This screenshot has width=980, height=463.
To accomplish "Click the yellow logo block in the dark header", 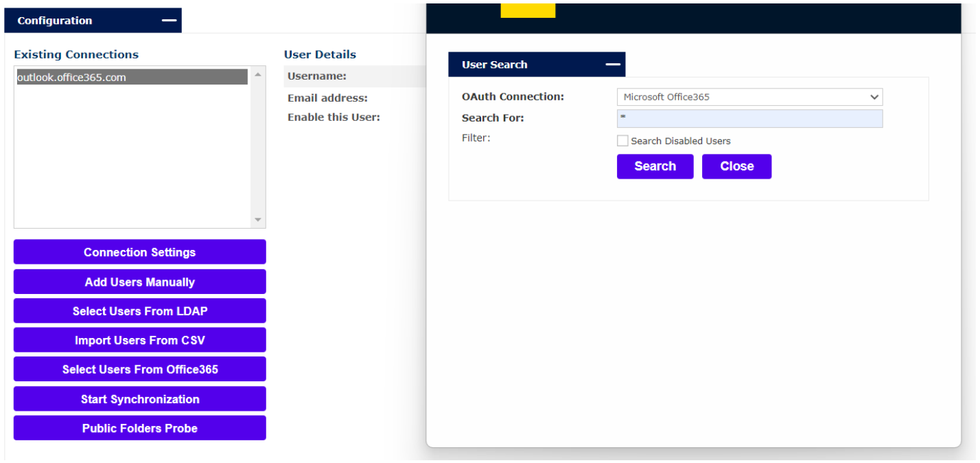I will [x=528, y=10].
